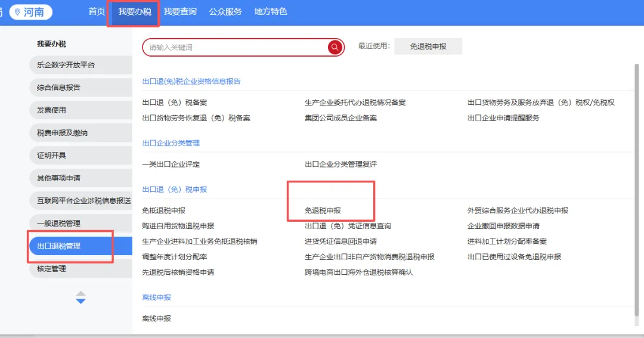
Task: Open 出口退（免）凭证信息查询 link
Action: pyautogui.click(x=348, y=226)
